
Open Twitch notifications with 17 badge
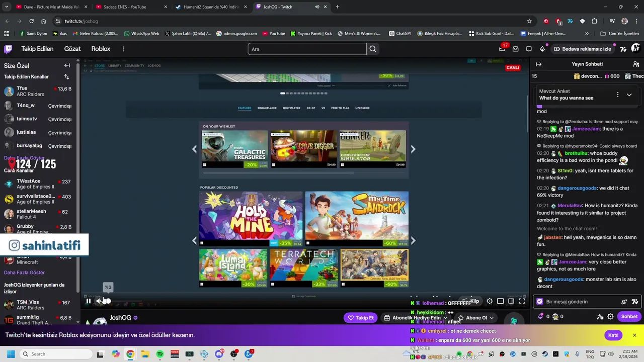point(502,49)
